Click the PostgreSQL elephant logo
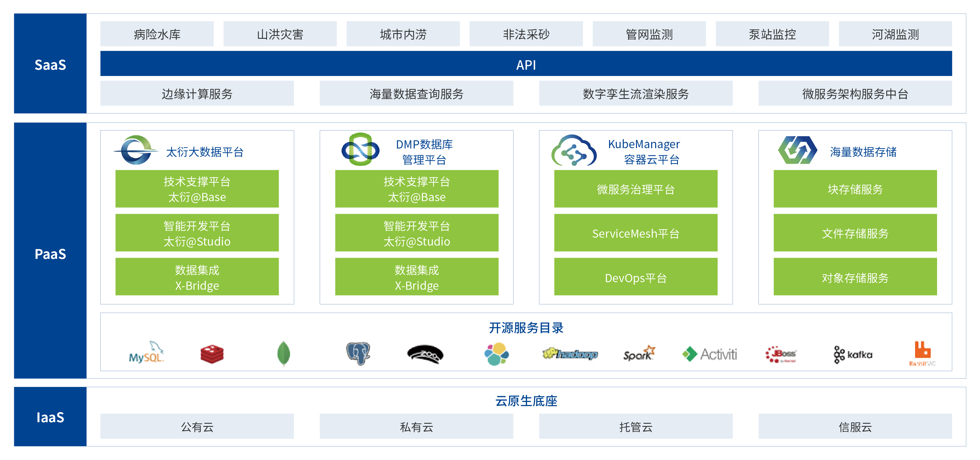Screen dimensions: 980x460 coord(358,353)
